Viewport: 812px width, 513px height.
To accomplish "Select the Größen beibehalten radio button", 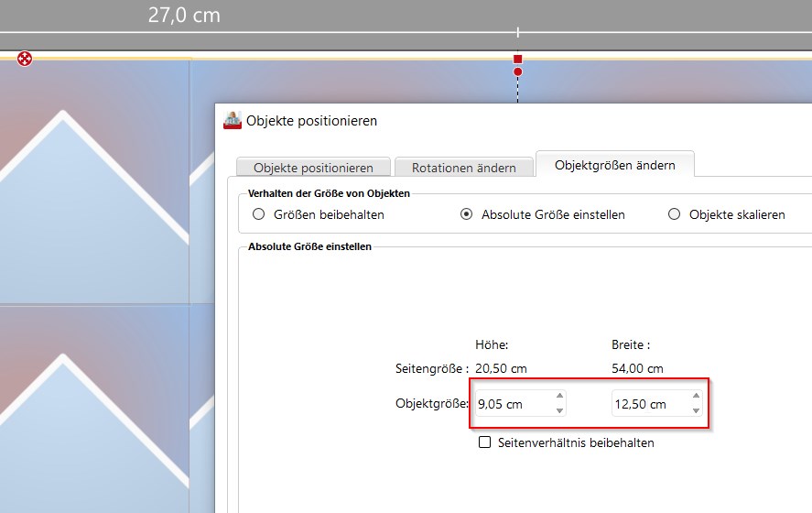I will (x=258, y=214).
